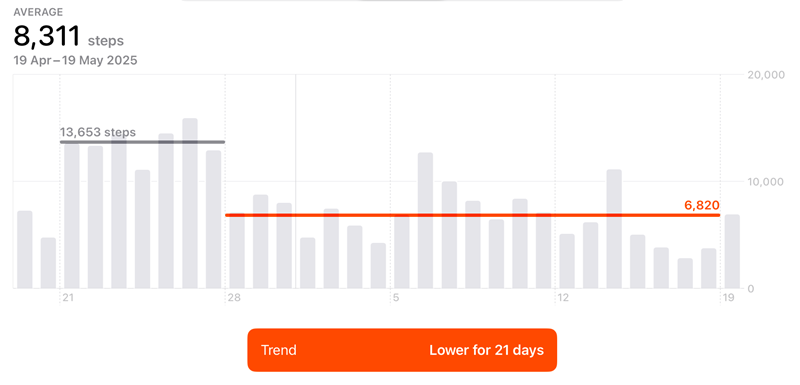
Task: Select the tallest bar in the orange trend period
Action: pyautogui.click(x=426, y=220)
